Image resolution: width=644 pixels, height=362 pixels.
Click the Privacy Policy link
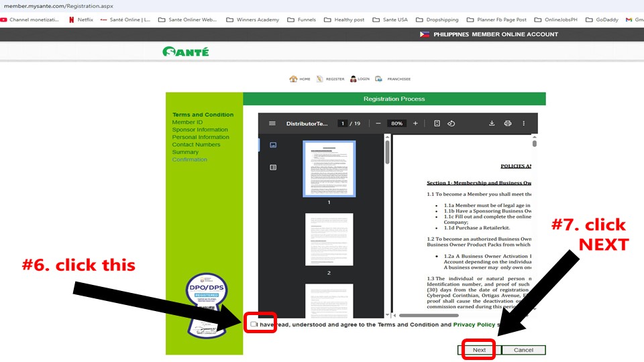(474, 324)
